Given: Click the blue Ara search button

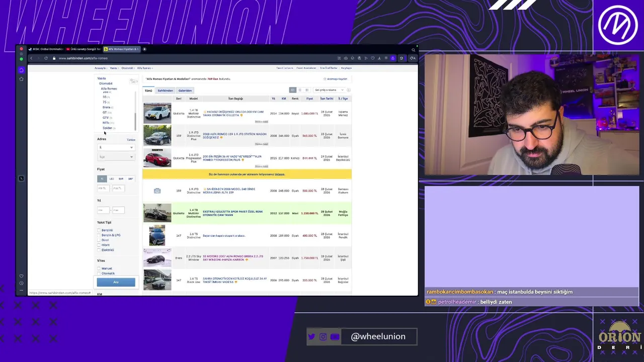Looking at the screenshot, I should pyautogui.click(x=116, y=282).
